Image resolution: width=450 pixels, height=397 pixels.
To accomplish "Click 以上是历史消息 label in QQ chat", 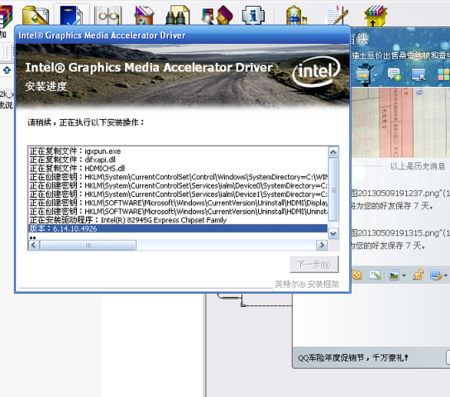I will 417,166.
